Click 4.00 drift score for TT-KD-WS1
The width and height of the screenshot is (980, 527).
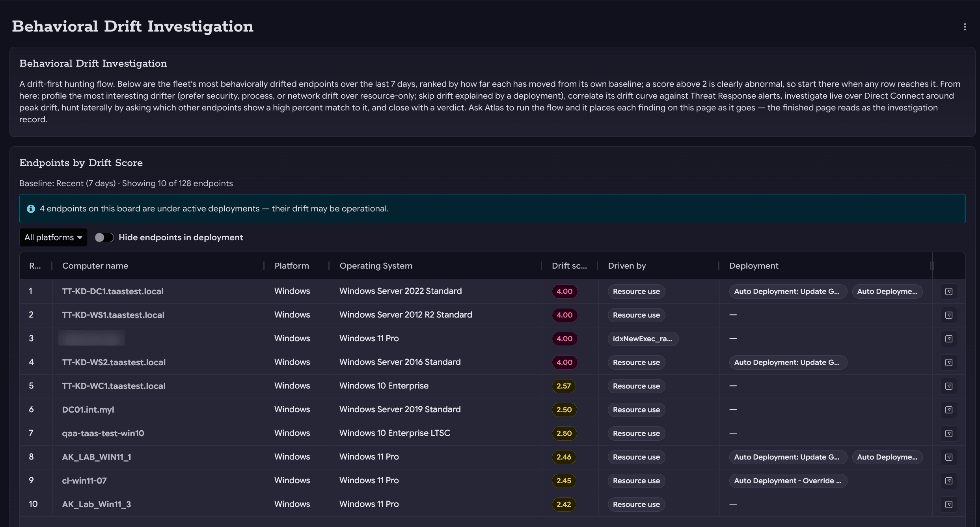point(565,315)
